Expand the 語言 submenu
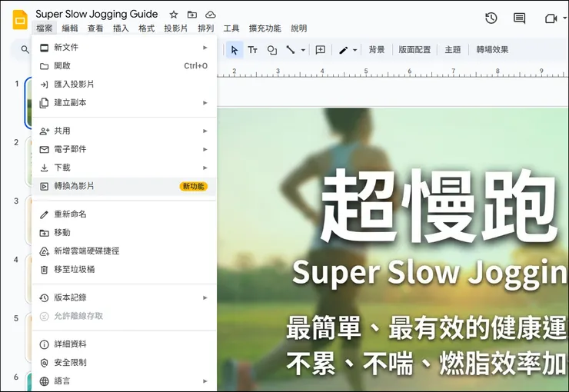Viewport: 569px width, 392px height. pyautogui.click(x=124, y=380)
